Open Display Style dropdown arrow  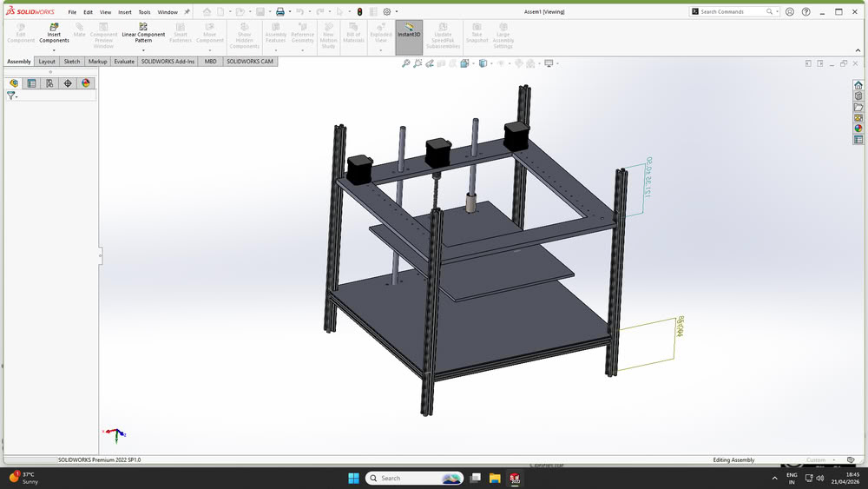click(x=491, y=63)
